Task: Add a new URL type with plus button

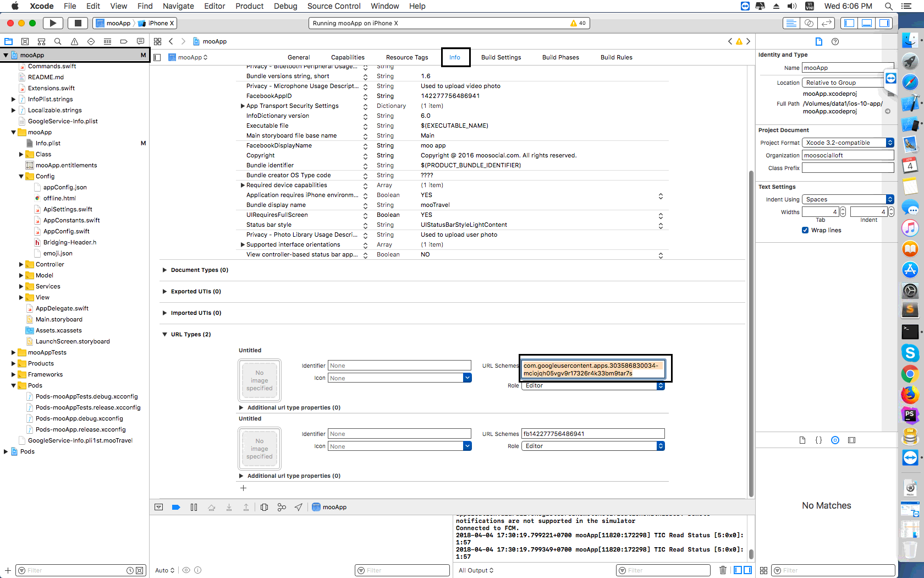Action: click(x=243, y=488)
